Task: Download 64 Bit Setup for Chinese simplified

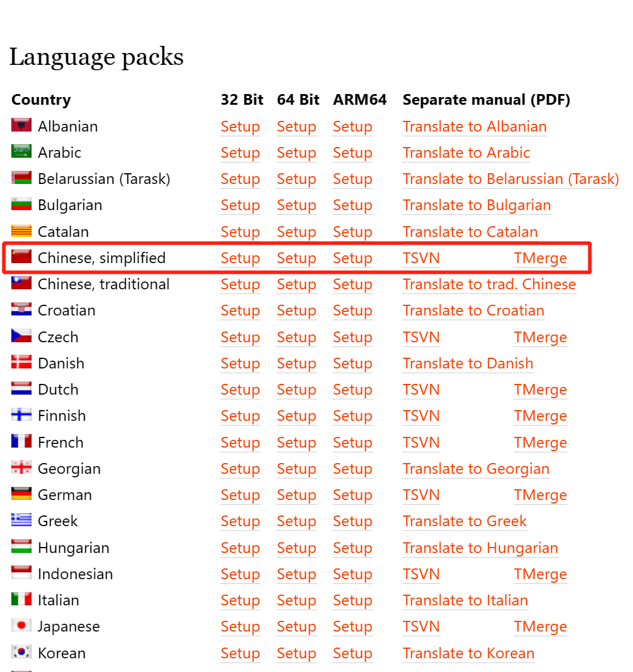Action: 296,258
